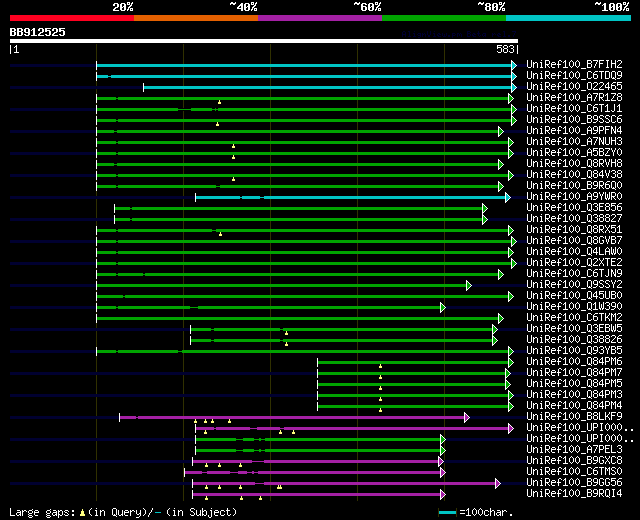
Task: Select the UniRef100_A9YWR0 label
Action: pos(574,197)
